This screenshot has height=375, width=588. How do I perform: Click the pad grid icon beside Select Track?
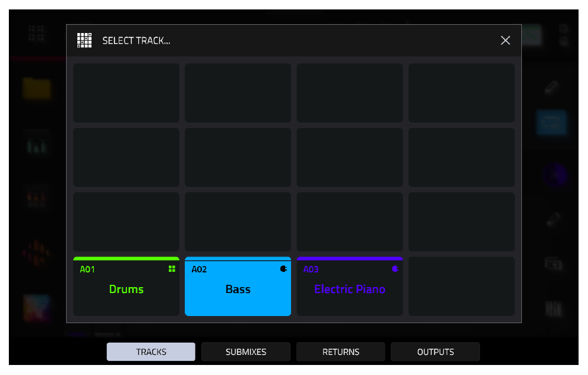(84, 41)
